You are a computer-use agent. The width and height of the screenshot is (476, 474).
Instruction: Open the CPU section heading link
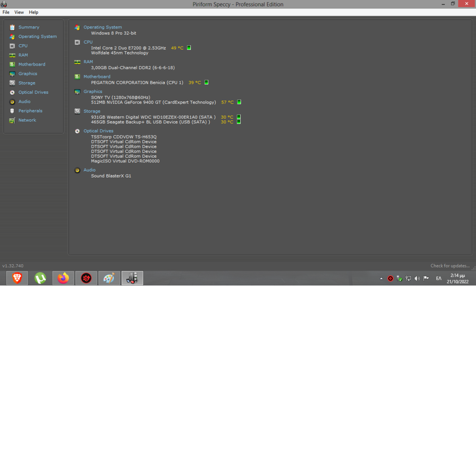click(x=88, y=42)
